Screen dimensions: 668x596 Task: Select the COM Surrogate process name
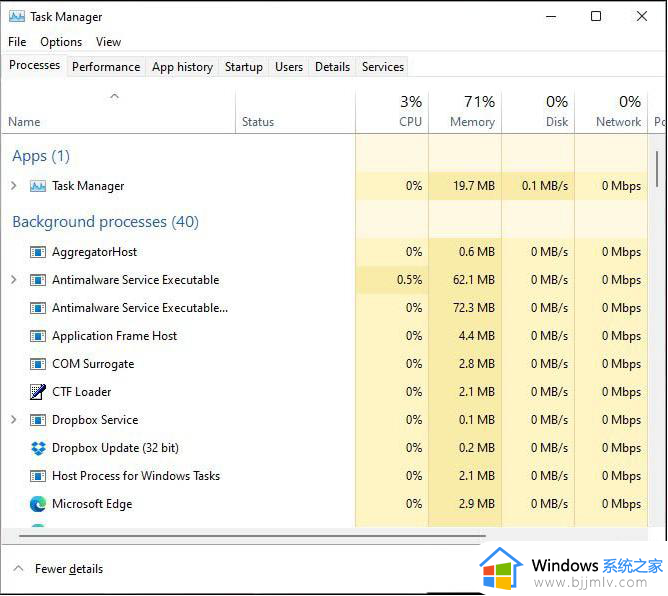(93, 364)
